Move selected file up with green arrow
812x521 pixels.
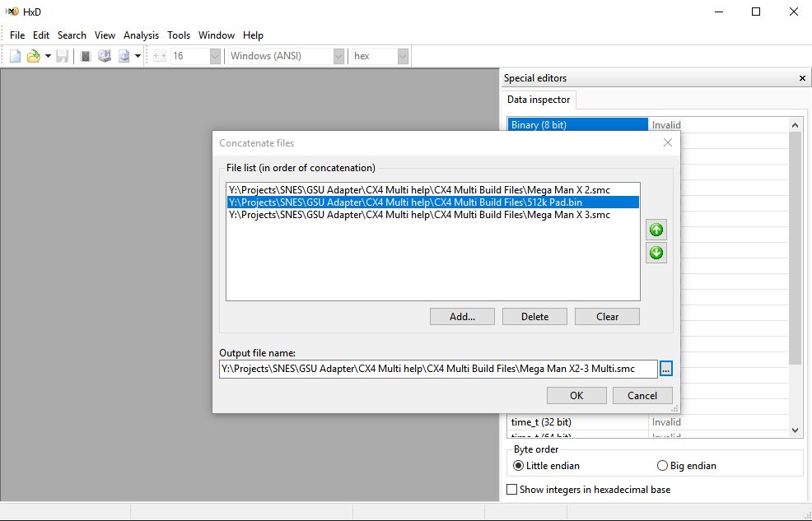[x=656, y=230]
